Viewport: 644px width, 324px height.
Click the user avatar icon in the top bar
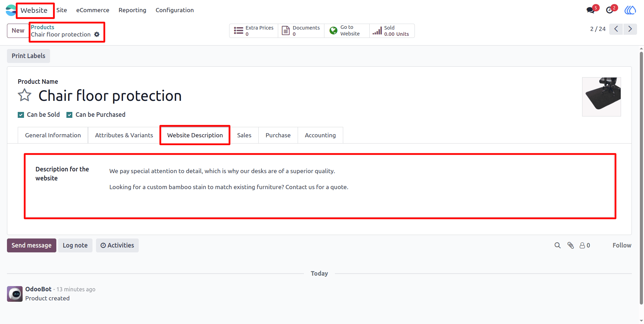tap(630, 10)
